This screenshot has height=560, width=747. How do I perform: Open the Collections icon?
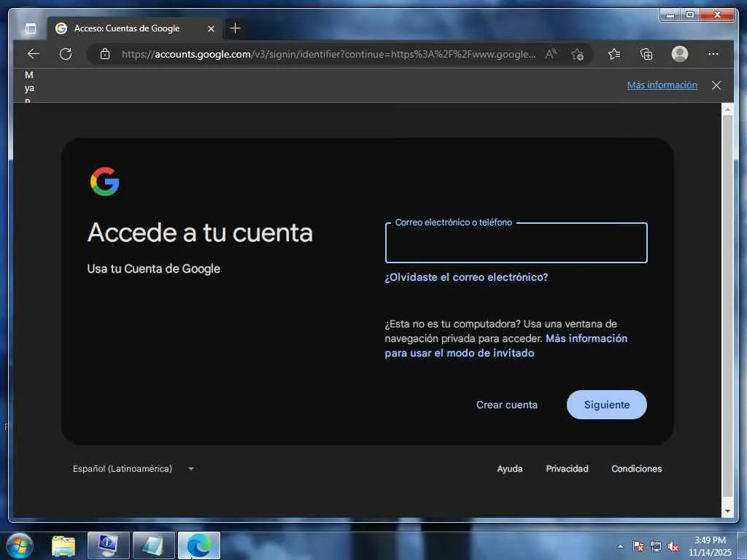646,54
